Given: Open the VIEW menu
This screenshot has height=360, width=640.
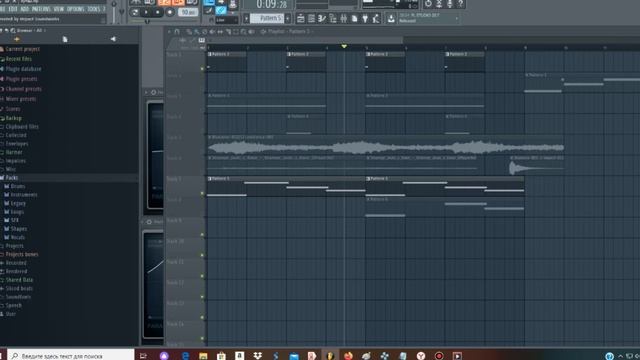Looking at the screenshot, I should [59, 9].
